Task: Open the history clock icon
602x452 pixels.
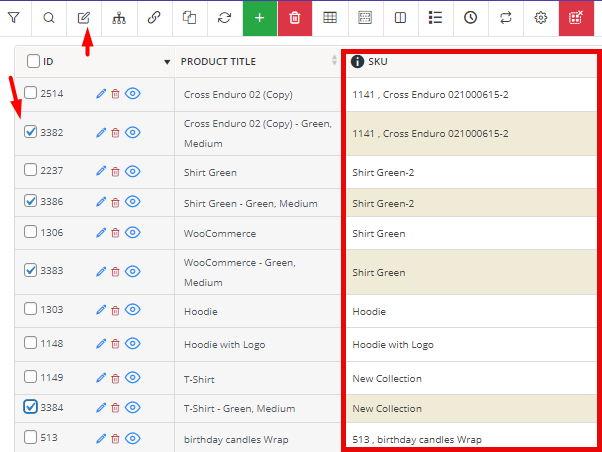Action: coord(471,18)
